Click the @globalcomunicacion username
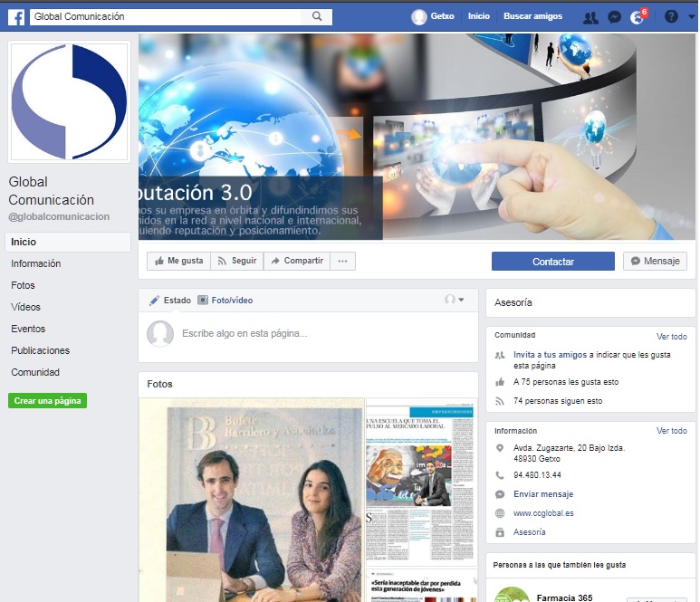The image size is (700, 602). click(59, 217)
